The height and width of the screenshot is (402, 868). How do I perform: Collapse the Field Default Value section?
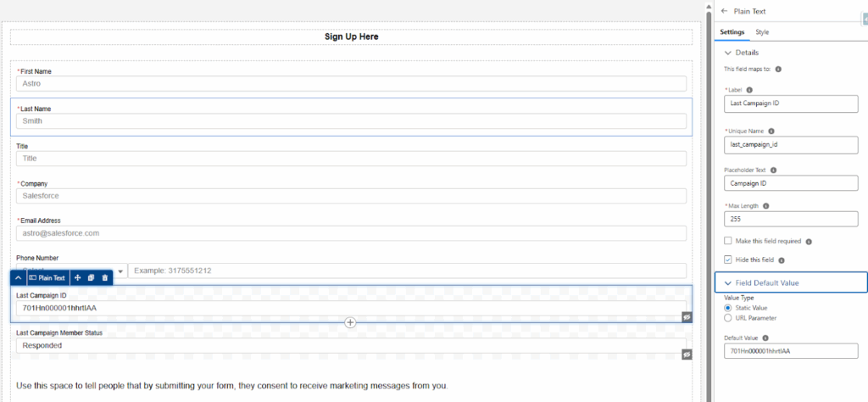click(x=728, y=282)
